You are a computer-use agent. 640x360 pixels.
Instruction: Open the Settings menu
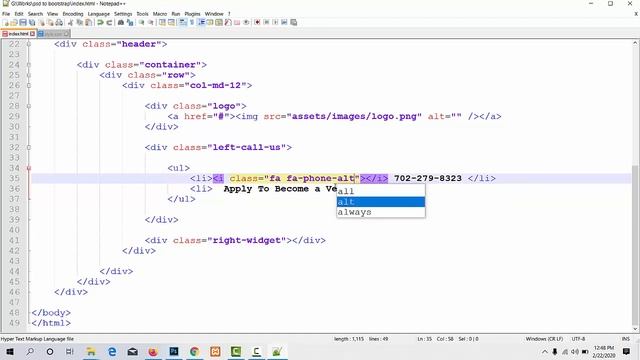coord(123,14)
